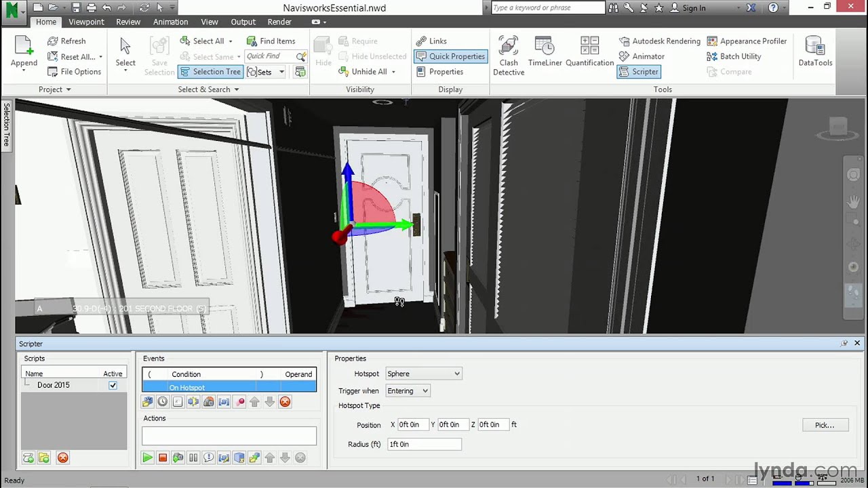
Task: Open DataTools from the ribbon
Action: click(815, 52)
